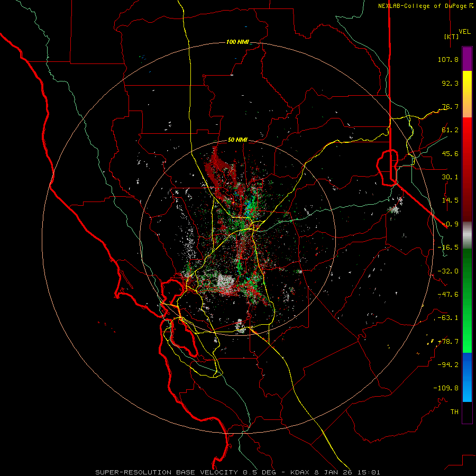476x476 pixels.
Task: Click the 92.3 velocity scale value
Action: point(450,83)
